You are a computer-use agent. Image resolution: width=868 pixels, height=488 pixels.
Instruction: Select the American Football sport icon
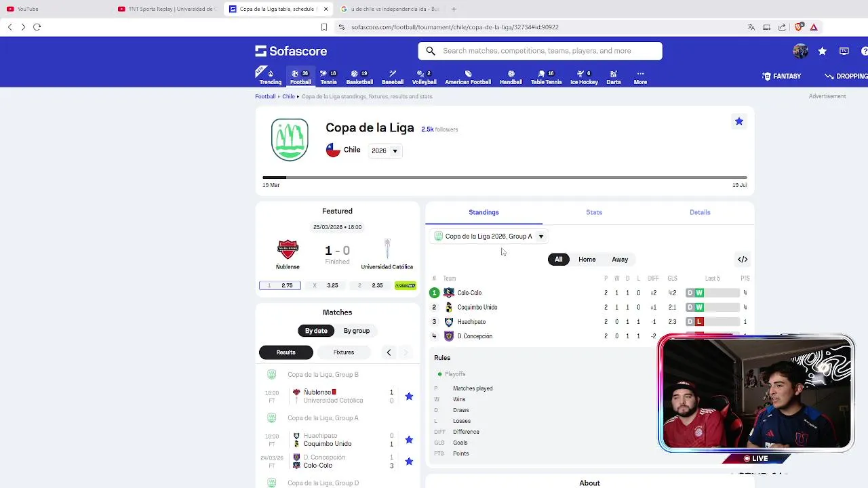click(468, 77)
